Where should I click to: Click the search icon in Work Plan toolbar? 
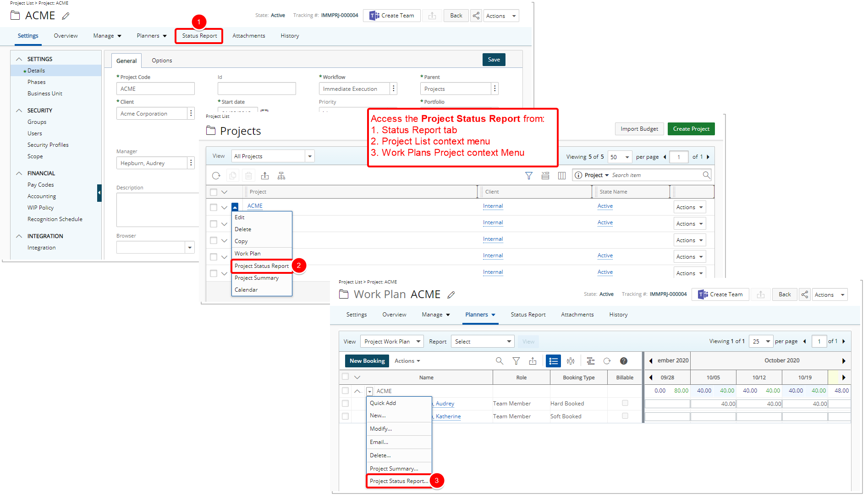pos(500,361)
